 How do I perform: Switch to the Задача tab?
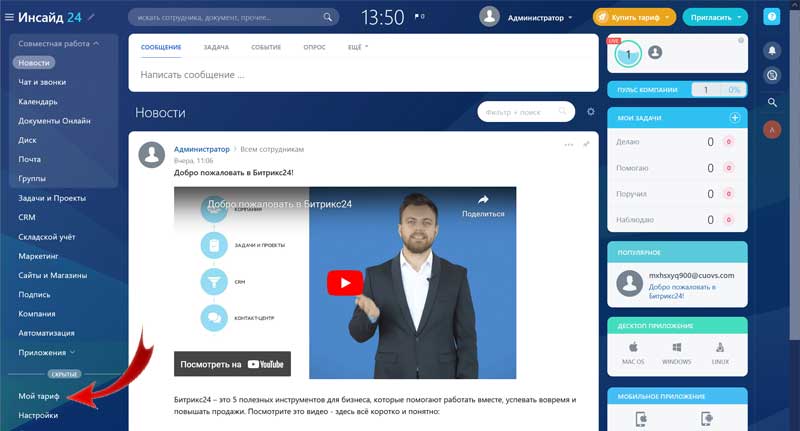[x=215, y=47]
